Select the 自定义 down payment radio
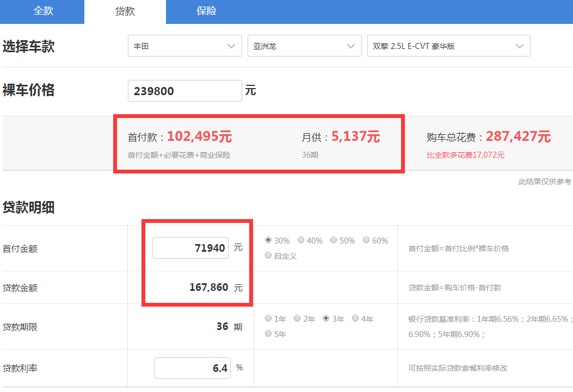573x392 pixels. 268,256
